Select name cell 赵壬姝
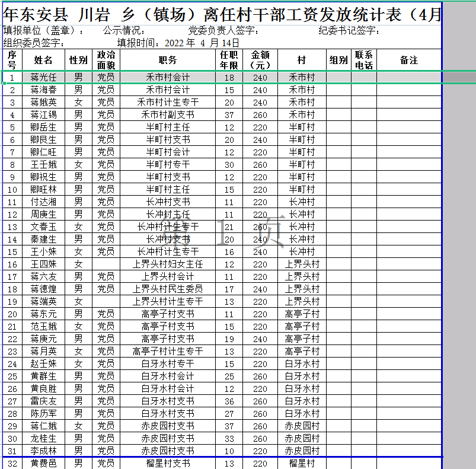Viewport: 476px width, 469px height. [43, 363]
